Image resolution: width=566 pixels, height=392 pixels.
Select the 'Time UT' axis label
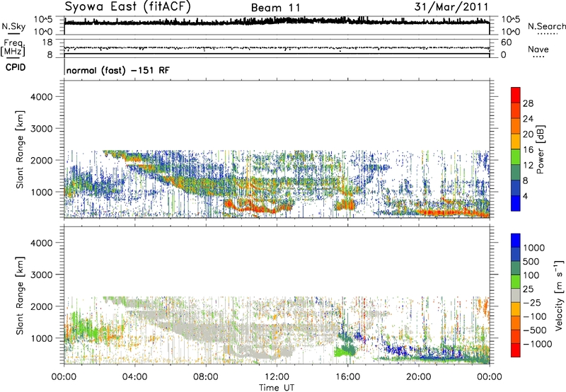pos(277,388)
